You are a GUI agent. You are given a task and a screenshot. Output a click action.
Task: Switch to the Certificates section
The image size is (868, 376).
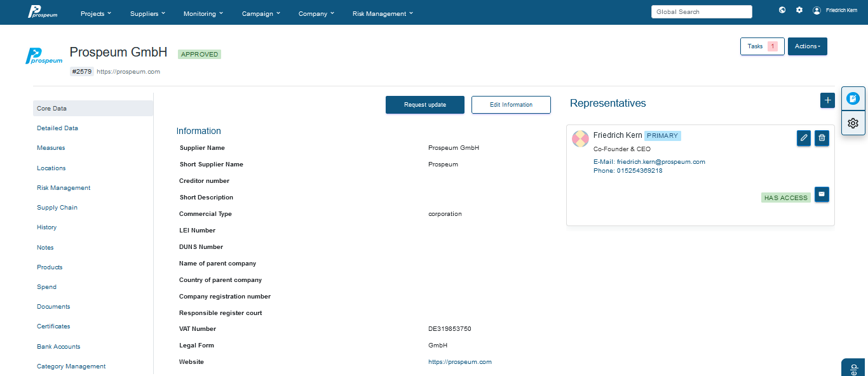click(53, 326)
